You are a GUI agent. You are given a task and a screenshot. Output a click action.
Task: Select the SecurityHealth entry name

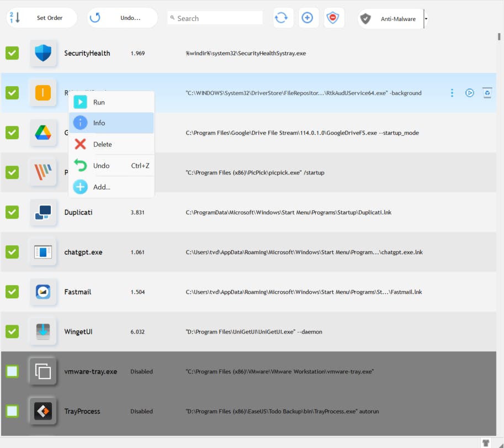tap(87, 54)
